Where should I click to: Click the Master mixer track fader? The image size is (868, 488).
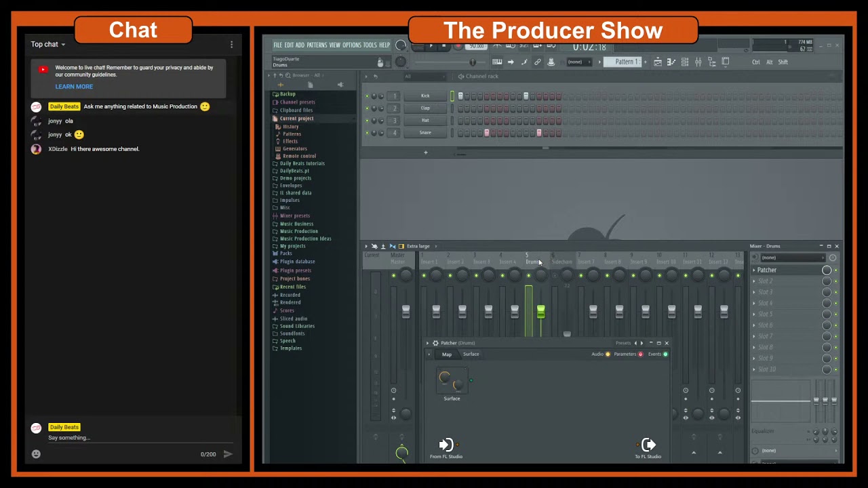point(406,311)
